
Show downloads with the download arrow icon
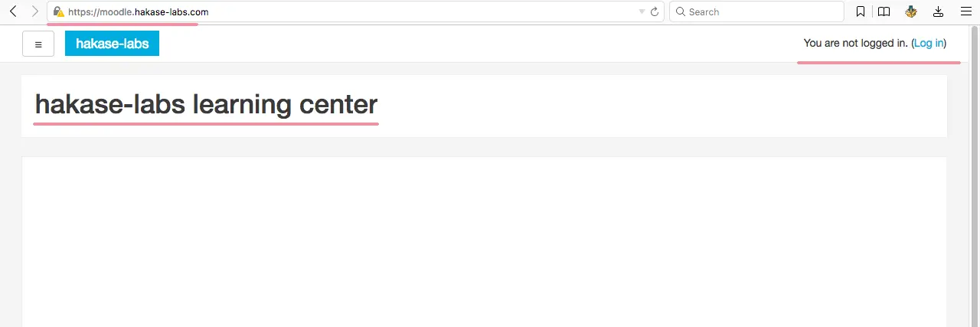pos(939,11)
